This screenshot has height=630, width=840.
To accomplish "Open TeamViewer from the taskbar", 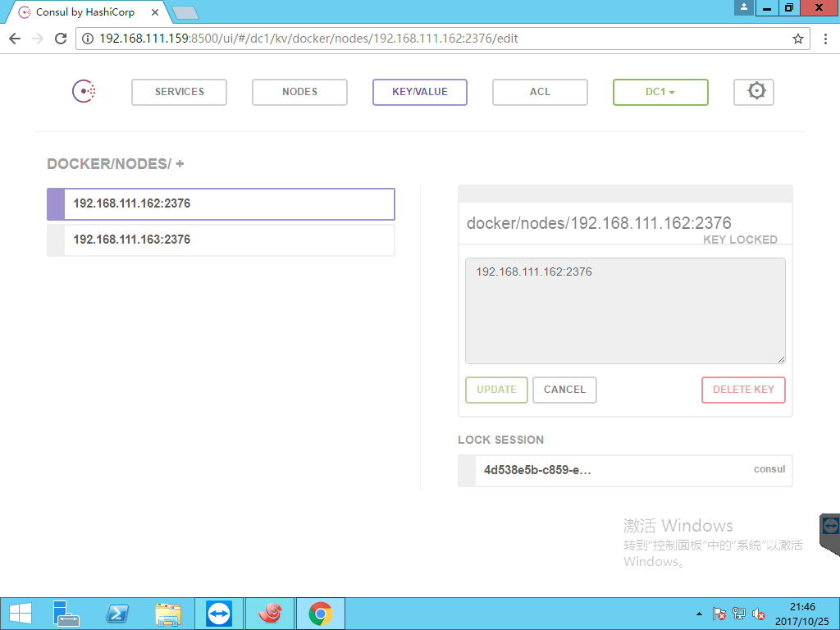I will click(219, 613).
